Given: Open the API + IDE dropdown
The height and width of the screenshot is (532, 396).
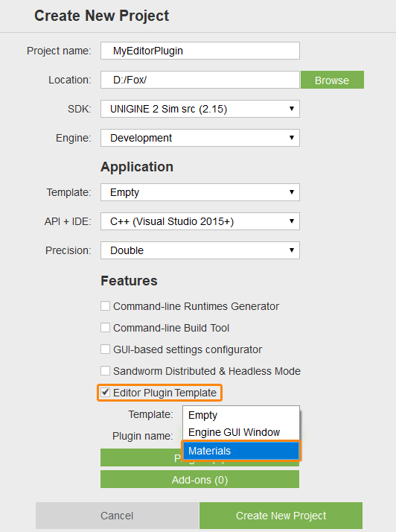Looking at the screenshot, I should tap(200, 221).
